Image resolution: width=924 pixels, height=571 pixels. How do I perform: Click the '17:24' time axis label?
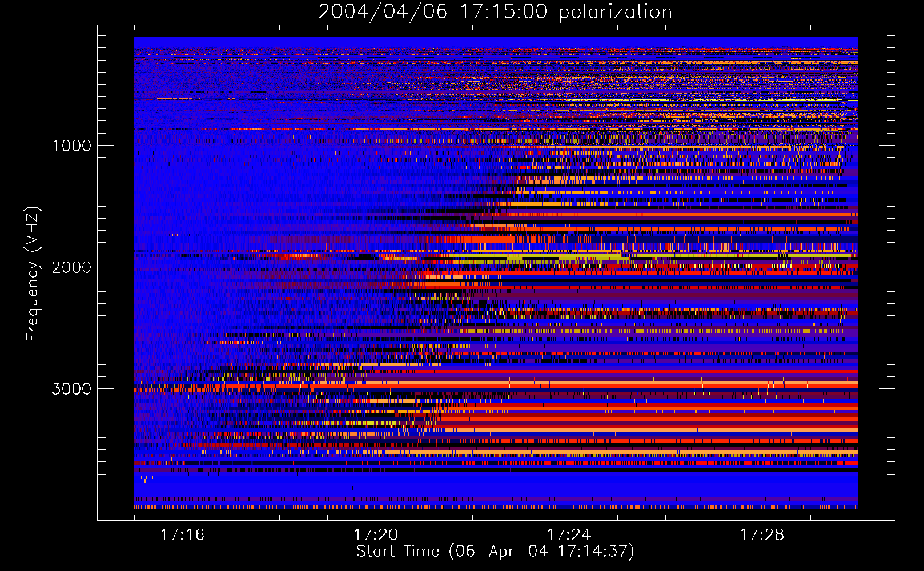[x=569, y=535]
